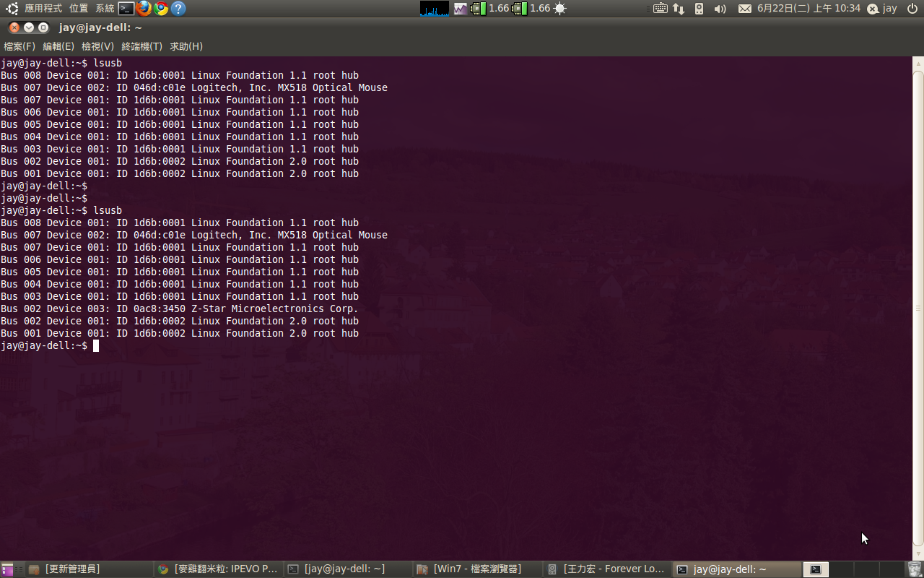Open the power session menu

point(912,9)
